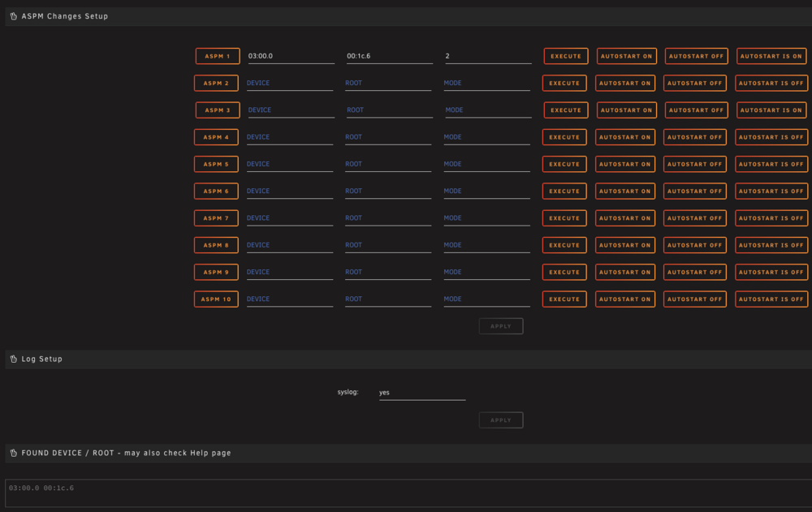Turn on autostart for ASPM 8
This screenshot has width=812, height=512.
point(625,245)
